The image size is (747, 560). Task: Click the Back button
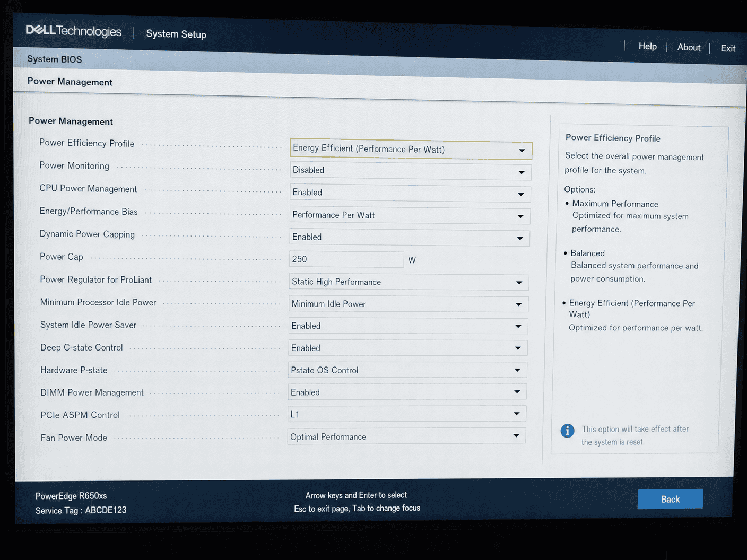(670, 499)
